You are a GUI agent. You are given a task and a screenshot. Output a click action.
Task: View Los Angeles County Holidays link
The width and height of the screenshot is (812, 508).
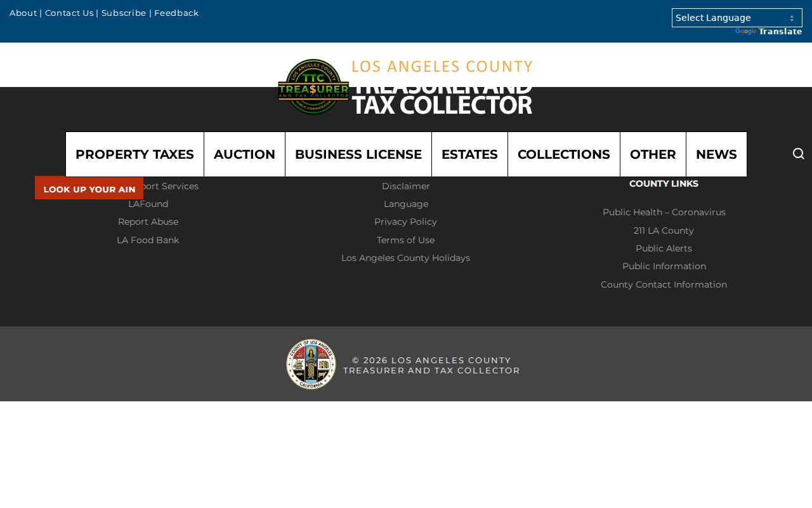(x=406, y=258)
